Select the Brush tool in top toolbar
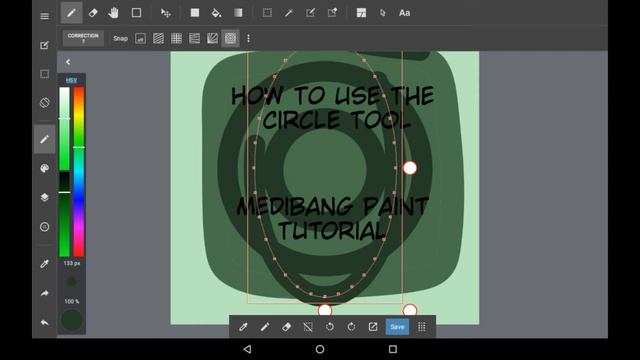Screen dimensions: 640x360 [71, 13]
